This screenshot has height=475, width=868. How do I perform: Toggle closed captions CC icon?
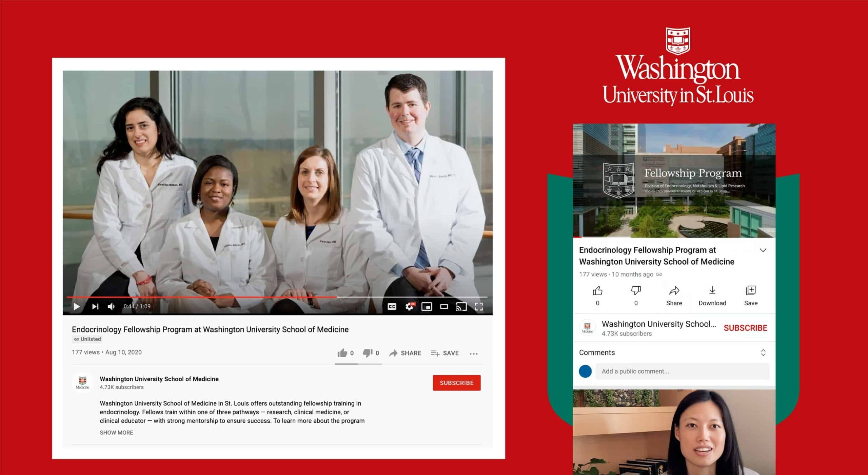pos(392,307)
